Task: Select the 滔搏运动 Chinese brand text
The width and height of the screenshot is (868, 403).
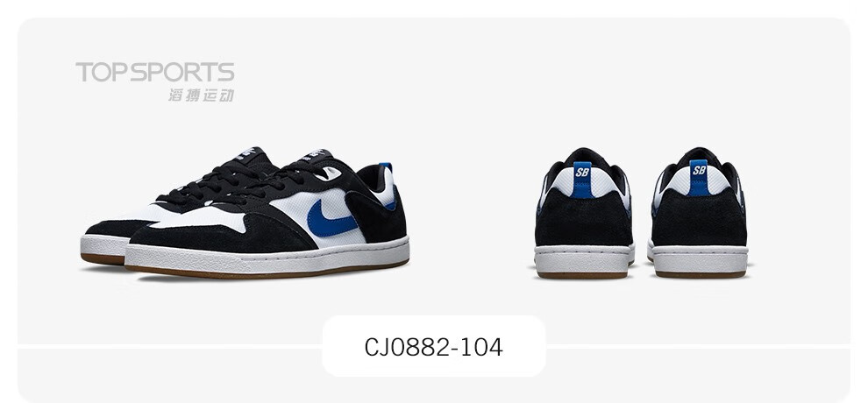Action: [x=202, y=95]
